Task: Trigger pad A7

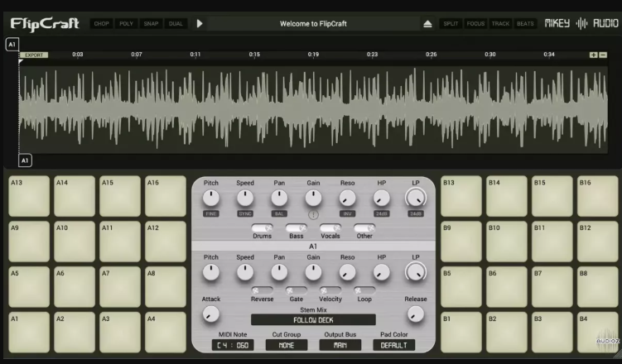Action: 120,287
